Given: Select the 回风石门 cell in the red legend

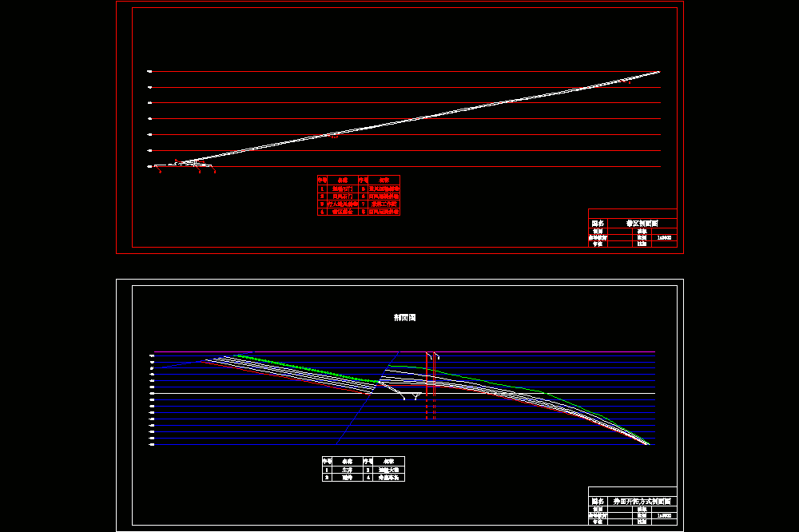Looking at the screenshot, I should click(343, 197).
